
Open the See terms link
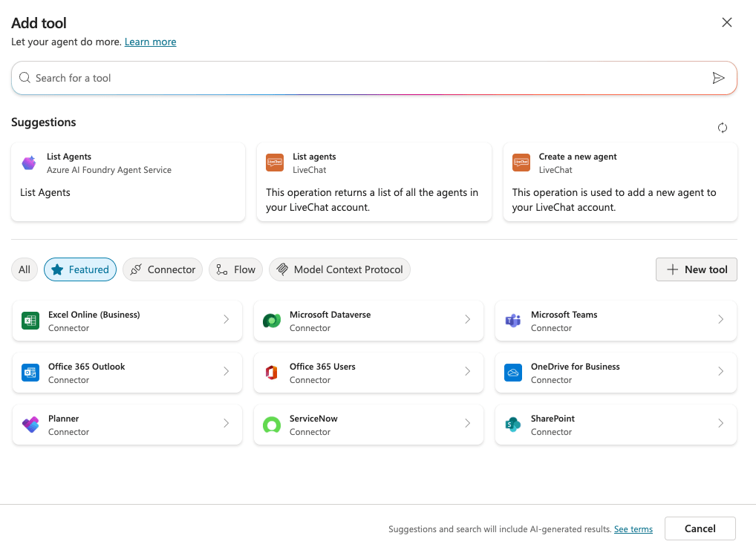tap(633, 529)
